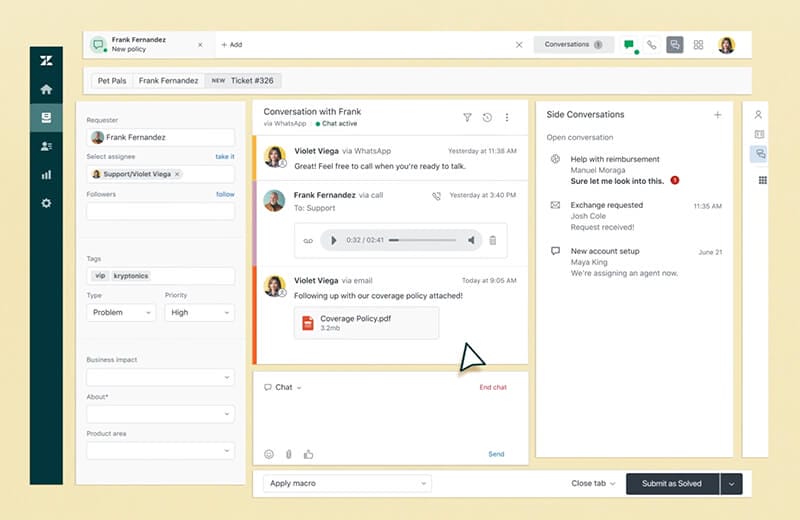Open New account setup side conversation
800x520 pixels.
(634, 262)
